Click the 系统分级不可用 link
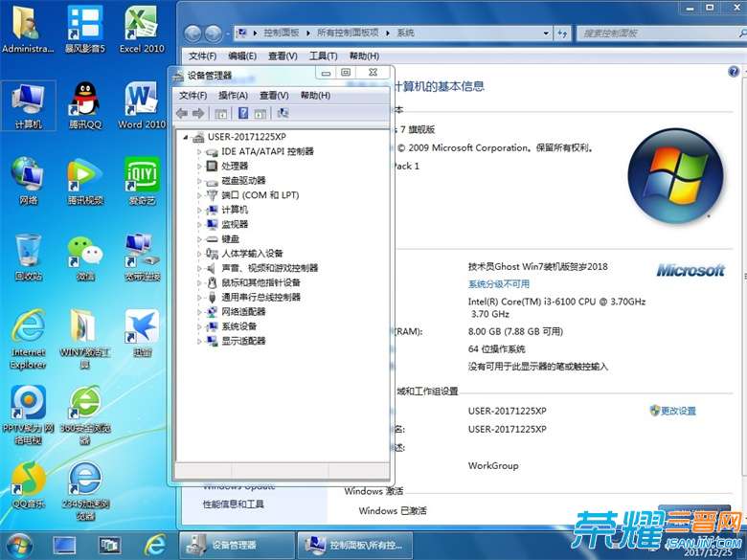747x560 pixels. click(x=499, y=284)
